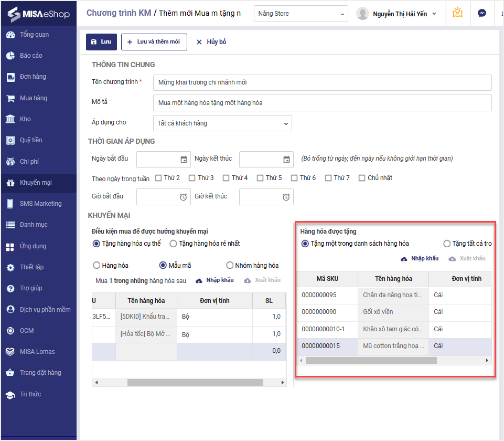Enable the Thứ 2 weekday checkbox
The height and width of the screenshot is (441, 504).
coord(158,178)
